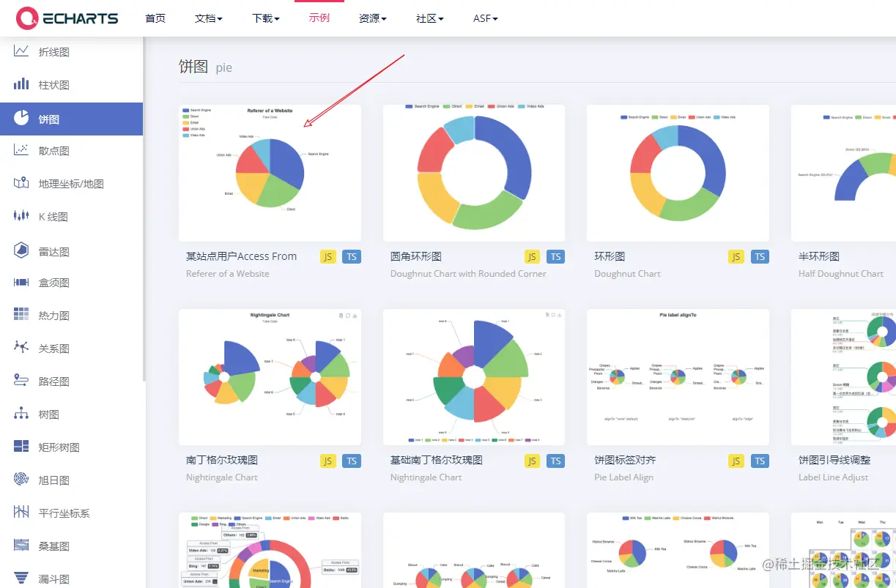
Task: Open the Half Doughnut Chart thumbnail
Action: pos(843,173)
